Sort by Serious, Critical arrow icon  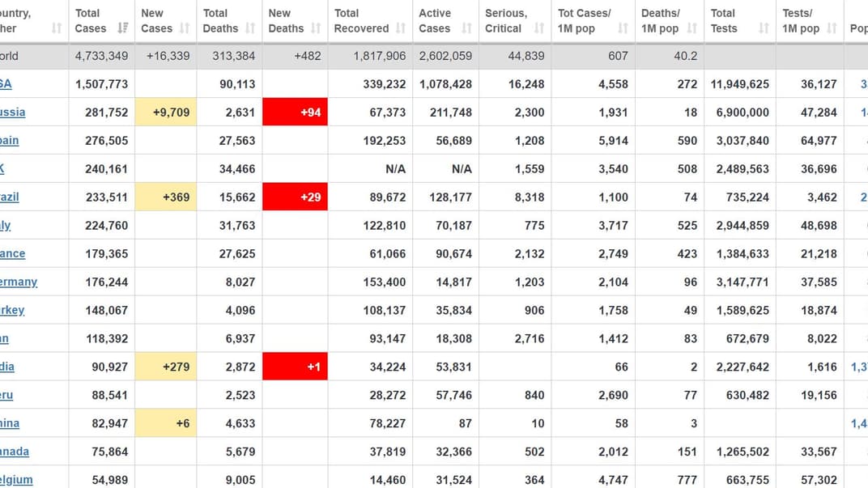click(x=539, y=28)
